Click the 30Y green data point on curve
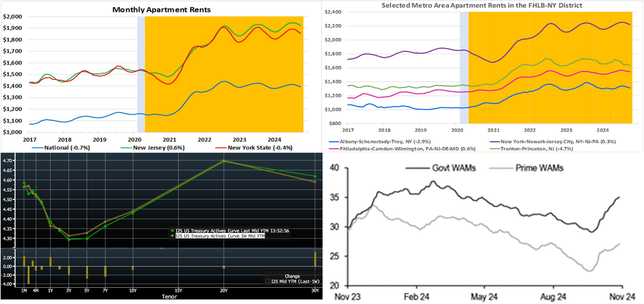The width and height of the screenshot is (644, 304). click(x=315, y=176)
